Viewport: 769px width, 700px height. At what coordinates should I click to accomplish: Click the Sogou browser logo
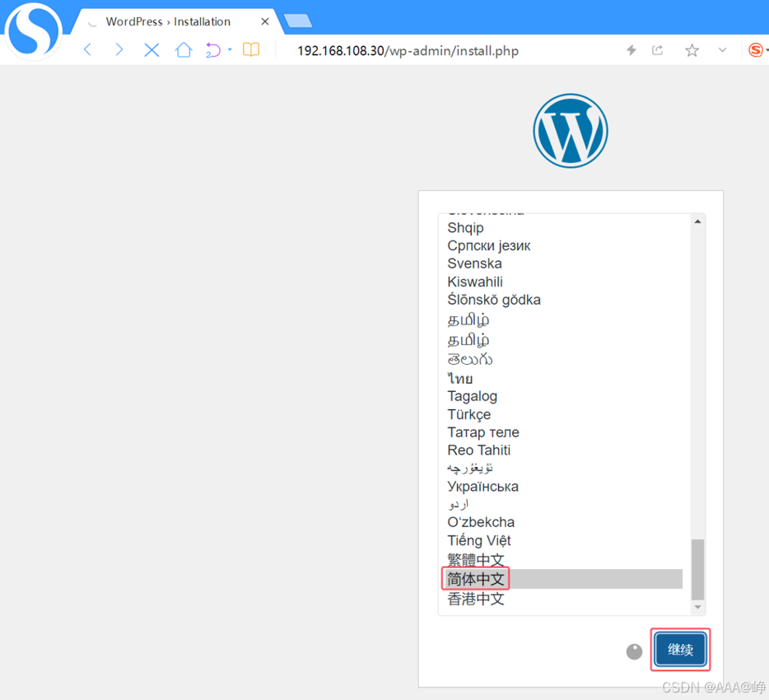(x=34, y=30)
